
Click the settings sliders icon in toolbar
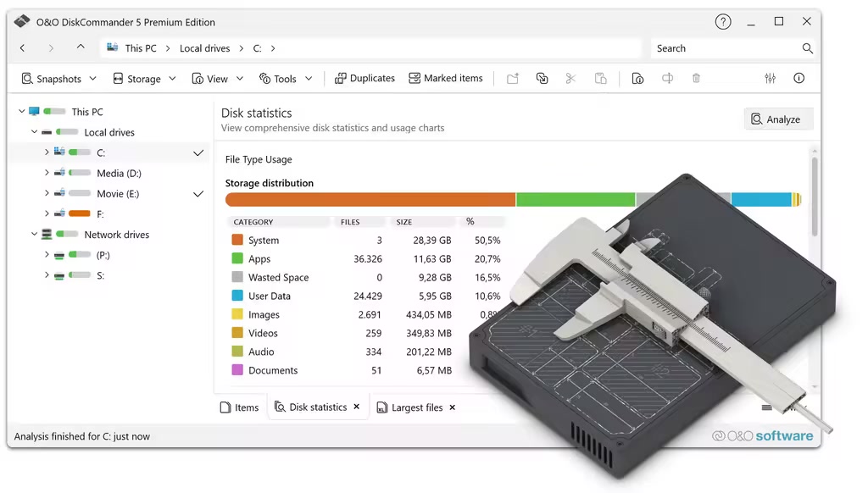(770, 78)
